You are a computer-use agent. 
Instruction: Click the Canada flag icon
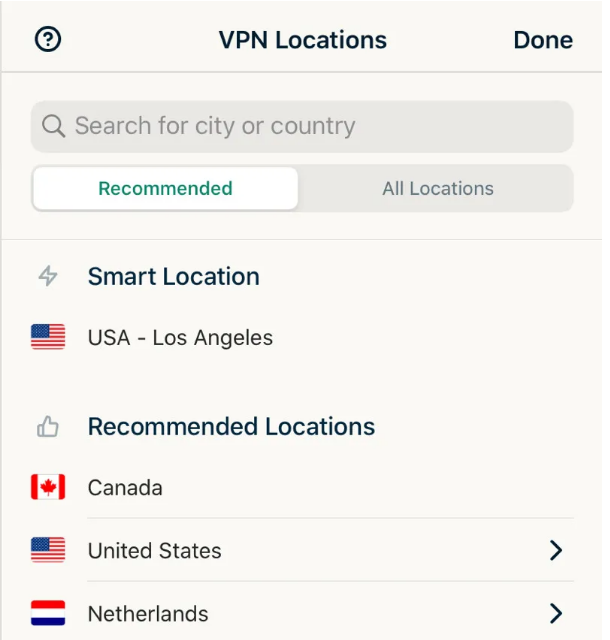tap(48, 488)
